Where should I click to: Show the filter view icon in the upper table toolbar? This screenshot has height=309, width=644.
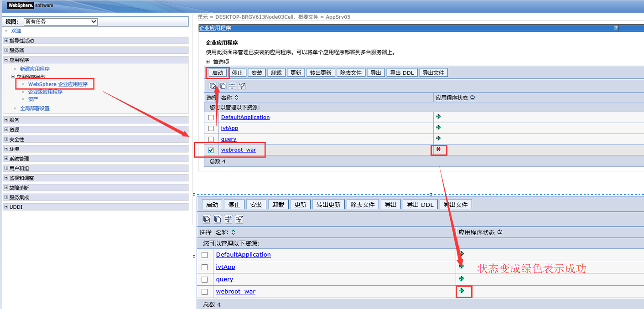coord(232,86)
